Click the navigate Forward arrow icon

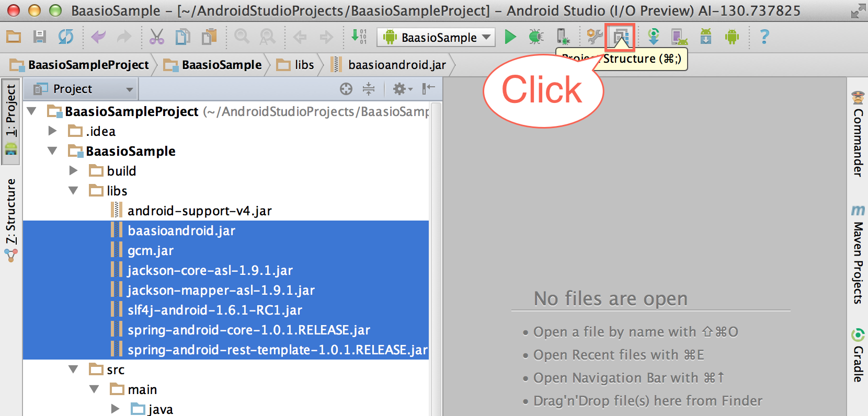coord(326,37)
